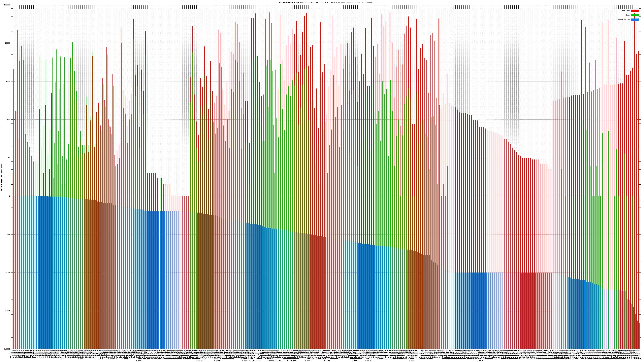Click the 0.1 y-axis tick label
This screenshot has width=644, height=362.
(x=9, y=234)
